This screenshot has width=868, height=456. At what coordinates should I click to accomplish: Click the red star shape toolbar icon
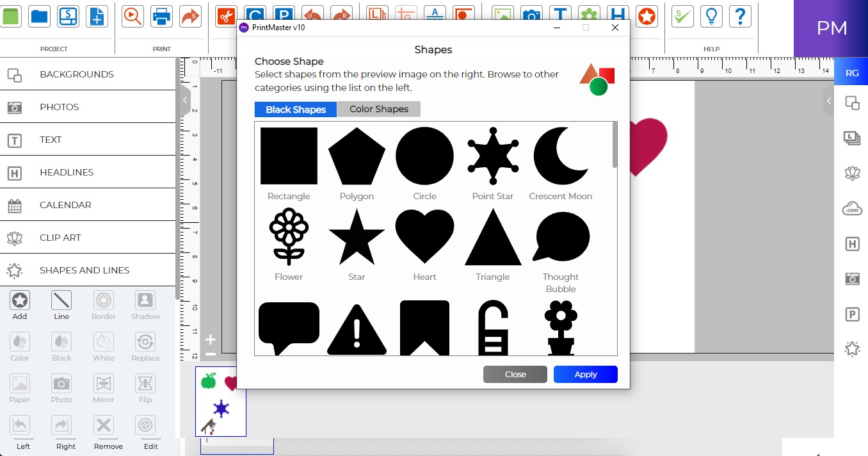pos(647,16)
